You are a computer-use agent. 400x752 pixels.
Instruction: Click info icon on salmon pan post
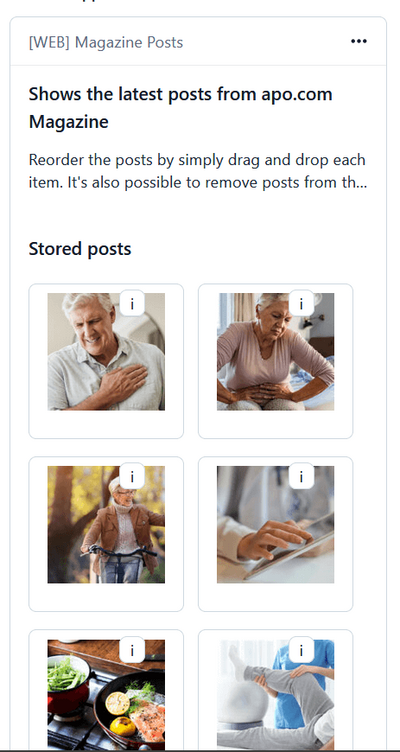coord(132,650)
